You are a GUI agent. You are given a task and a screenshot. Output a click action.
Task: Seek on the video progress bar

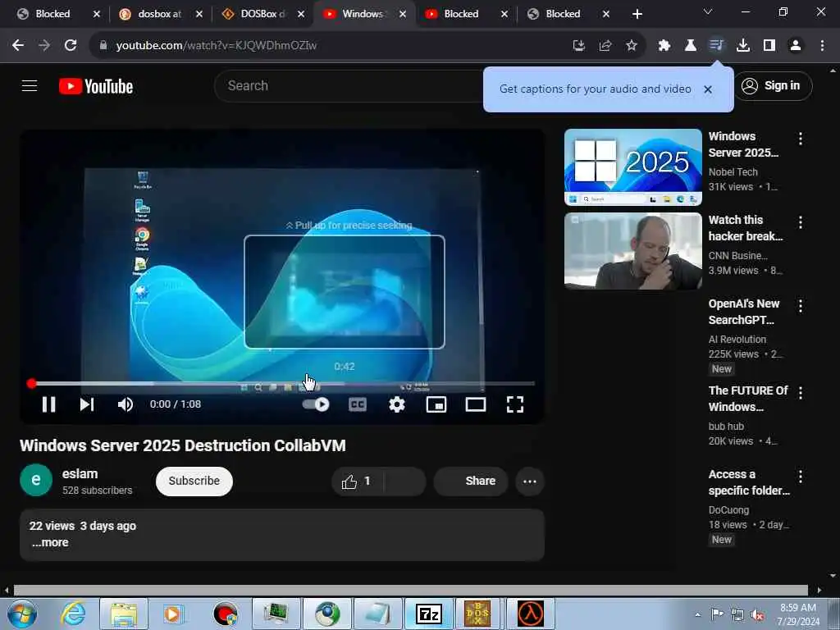tap(282, 384)
